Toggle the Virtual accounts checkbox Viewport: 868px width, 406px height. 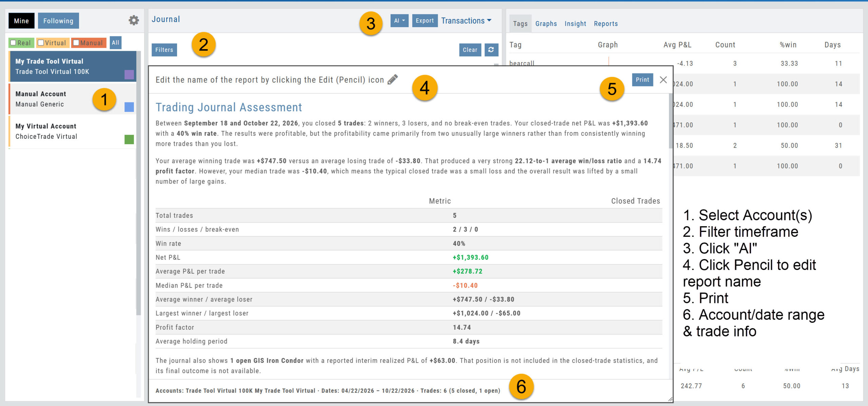click(x=41, y=43)
